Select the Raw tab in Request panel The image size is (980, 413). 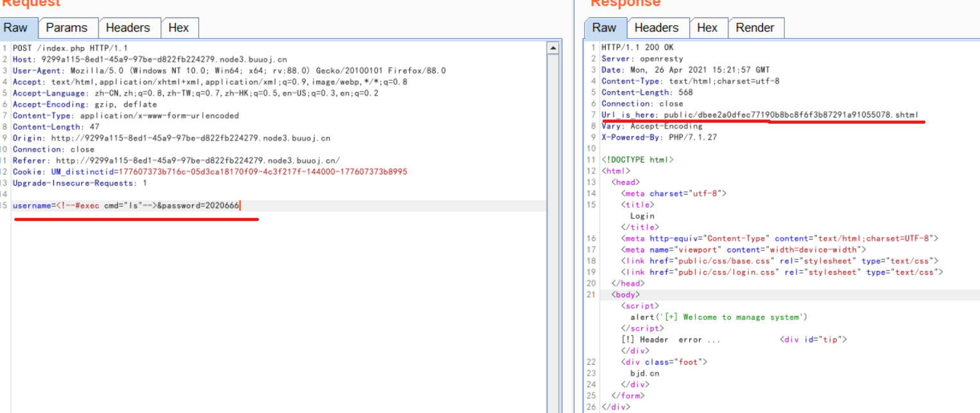coord(16,28)
